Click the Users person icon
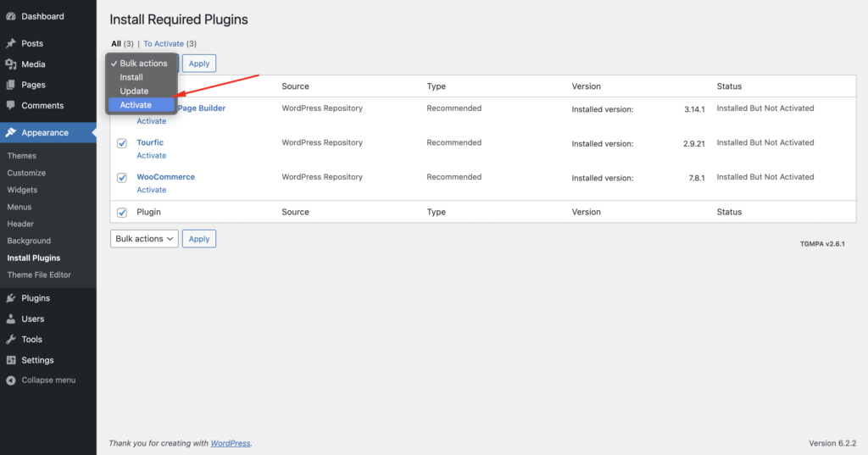The image size is (868, 455). pos(11,319)
